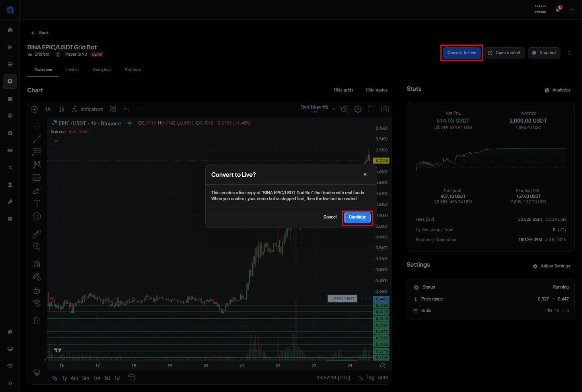The image size is (582, 392).
Task: Click Continue in the Convert to Live dialog
Action: pos(357,217)
